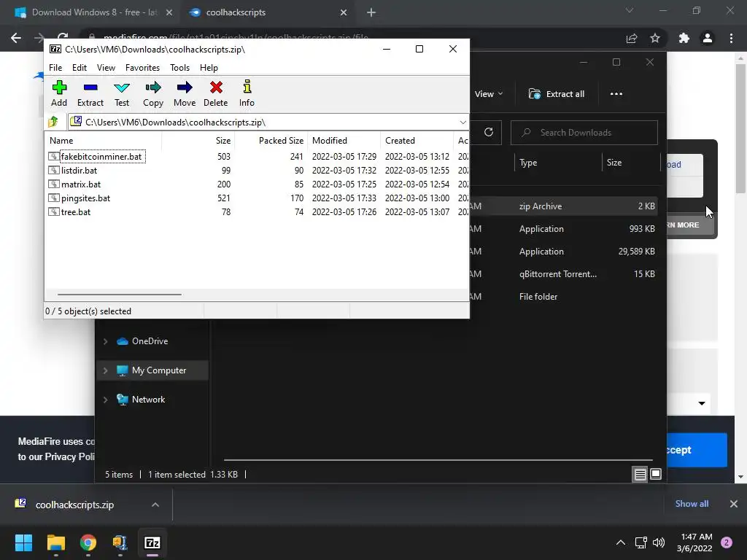Expand the Network tree node
The width and height of the screenshot is (747, 560).
click(x=105, y=400)
